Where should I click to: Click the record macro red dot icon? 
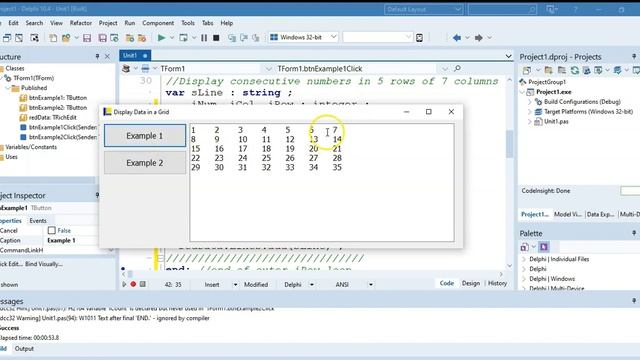tap(133, 284)
